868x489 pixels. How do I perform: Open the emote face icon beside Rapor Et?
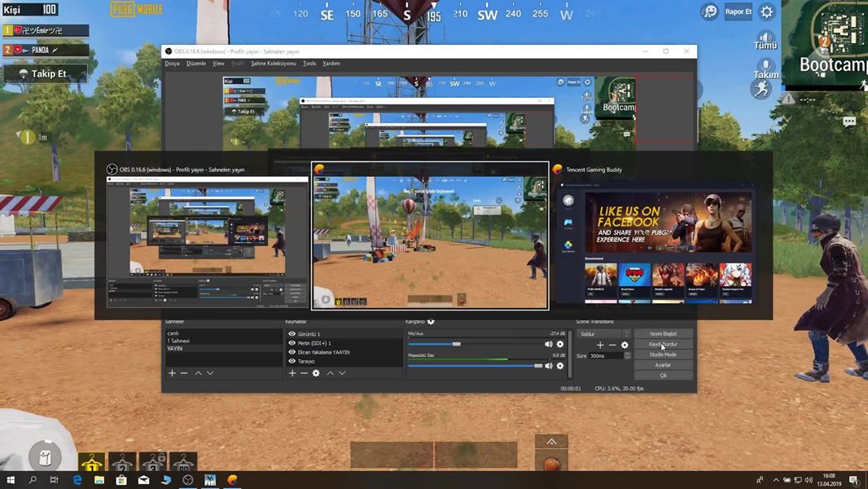[x=709, y=11]
